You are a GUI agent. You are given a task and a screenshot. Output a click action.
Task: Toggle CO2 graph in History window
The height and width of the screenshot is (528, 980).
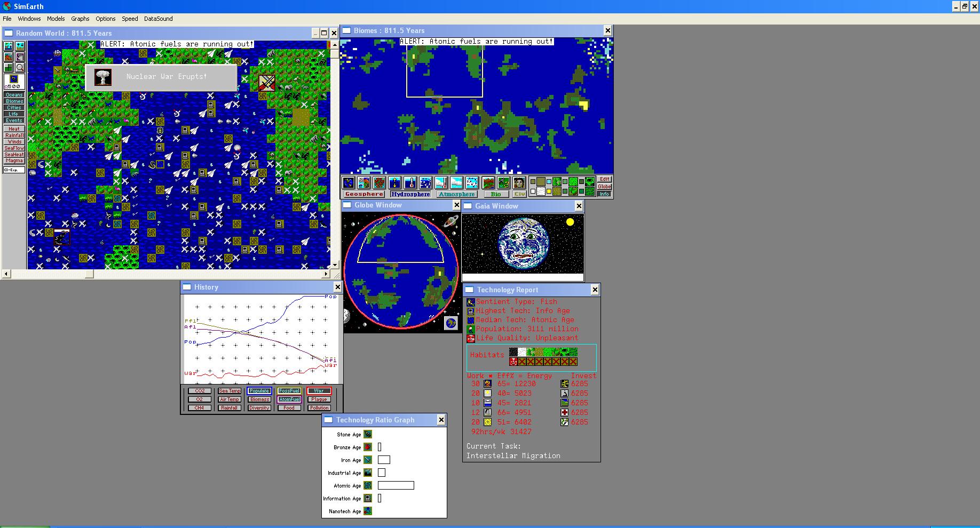point(200,391)
